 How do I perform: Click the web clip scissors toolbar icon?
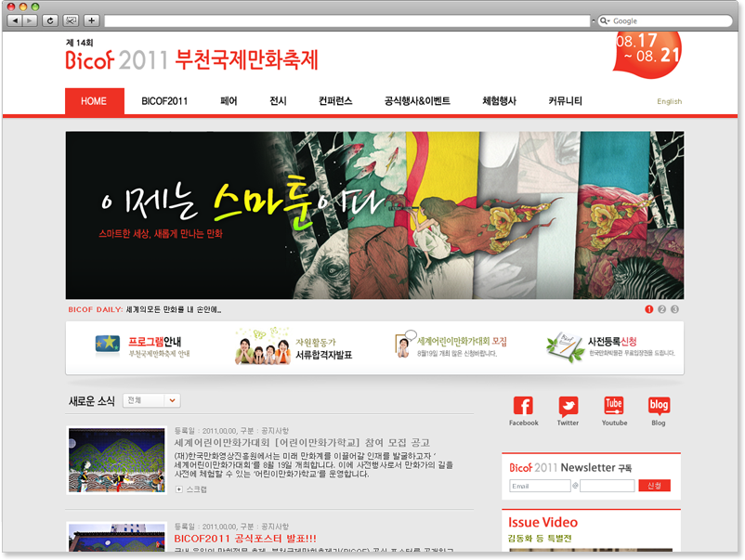coord(71,20)
